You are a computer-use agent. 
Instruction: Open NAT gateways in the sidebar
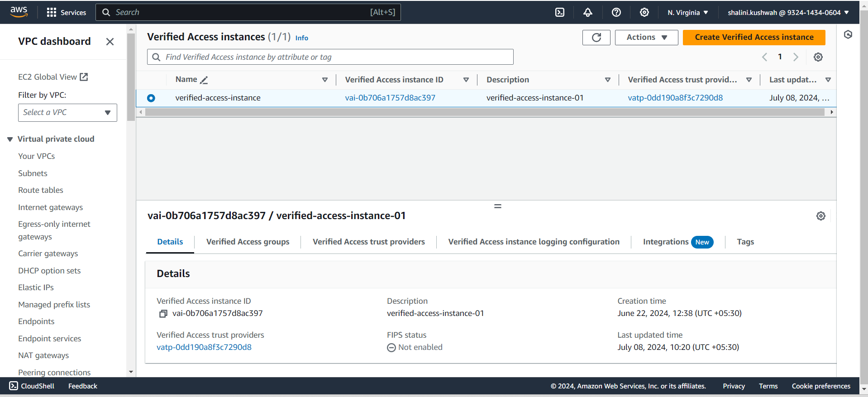pyautogui.click(x=43, y=355)
